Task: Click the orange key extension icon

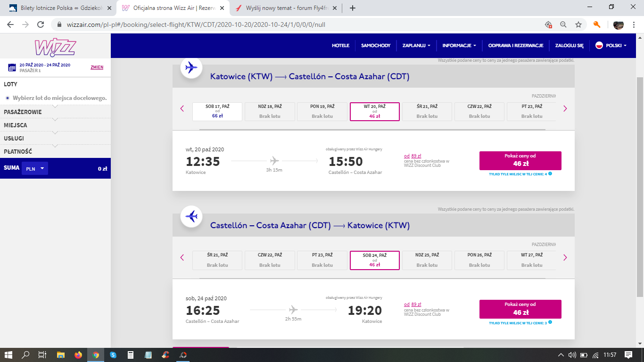Action: [x=597, y=25]
